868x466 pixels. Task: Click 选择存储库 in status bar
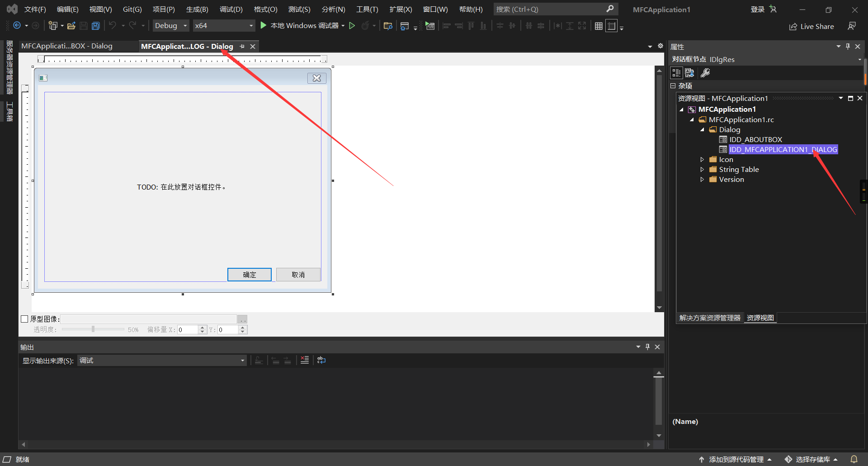pos(812,459)
